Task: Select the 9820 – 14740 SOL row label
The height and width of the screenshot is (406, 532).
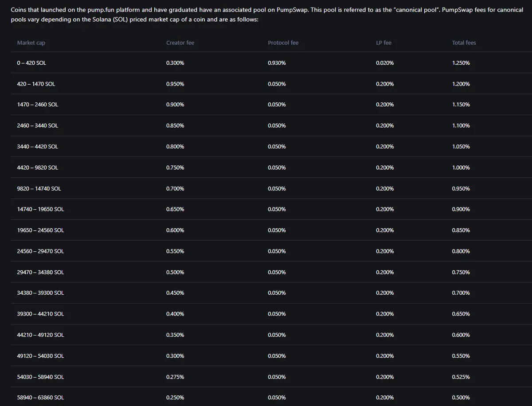Action: pyautogui.click(x=39, y=188)
